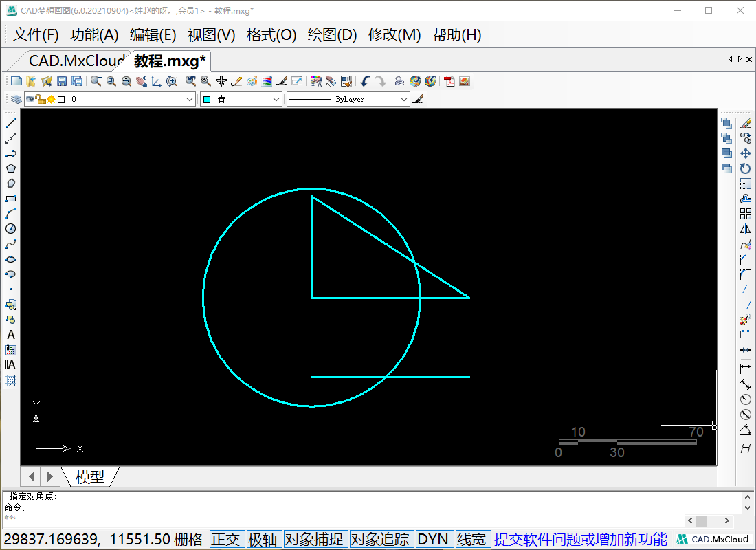Select the single-line Text tool (A)
The height and width of the screenshot is (550, 756).
(10, 335)
